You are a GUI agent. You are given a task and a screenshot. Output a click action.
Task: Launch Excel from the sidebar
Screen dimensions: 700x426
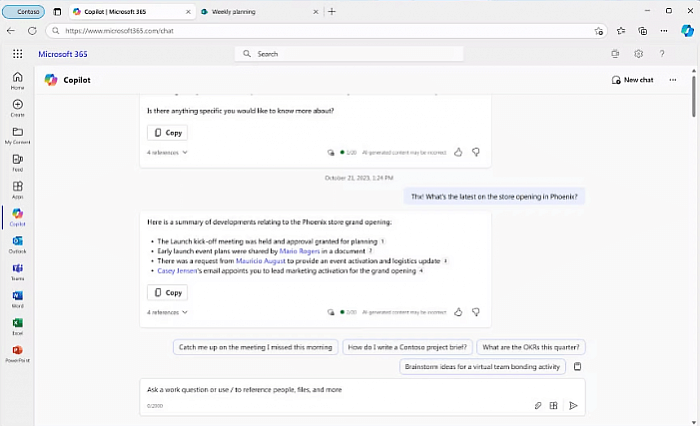coord(17,326)
